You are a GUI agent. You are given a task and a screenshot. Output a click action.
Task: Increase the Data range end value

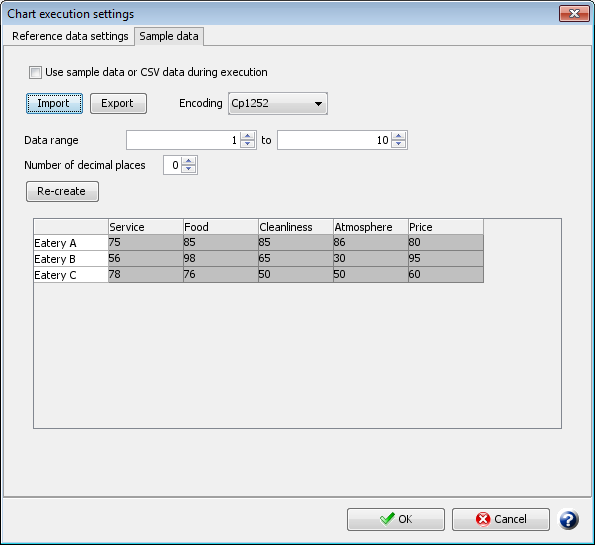coord(398,137)
